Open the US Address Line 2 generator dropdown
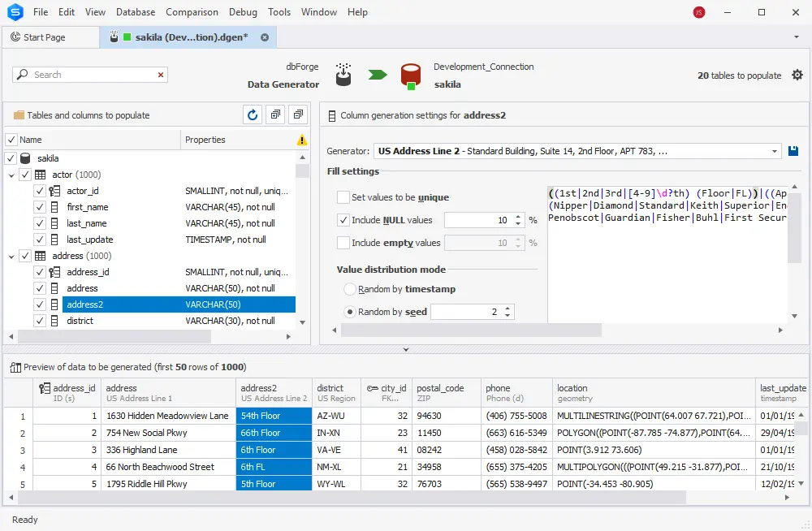This screenshot has width=812, height=531. point(774,150)
